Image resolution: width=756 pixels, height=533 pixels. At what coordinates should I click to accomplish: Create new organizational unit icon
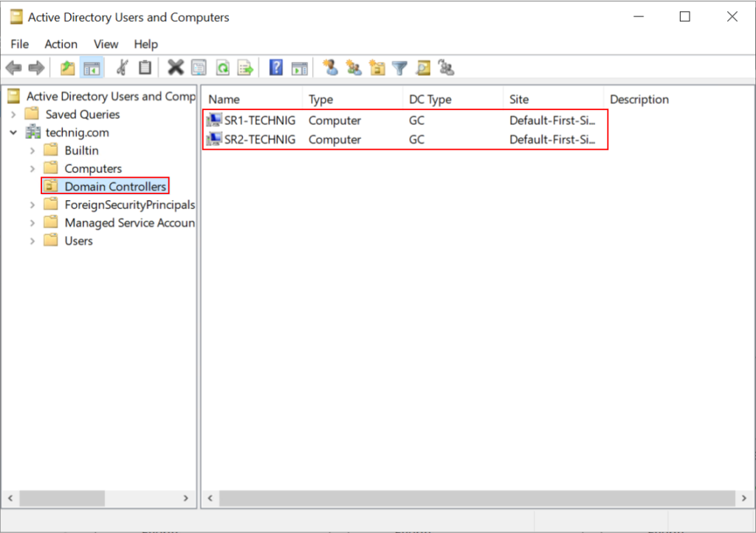[x=377, y=67]
